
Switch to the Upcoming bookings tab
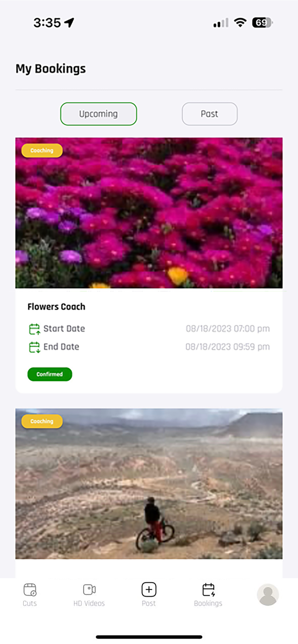(x=98, y=114)
